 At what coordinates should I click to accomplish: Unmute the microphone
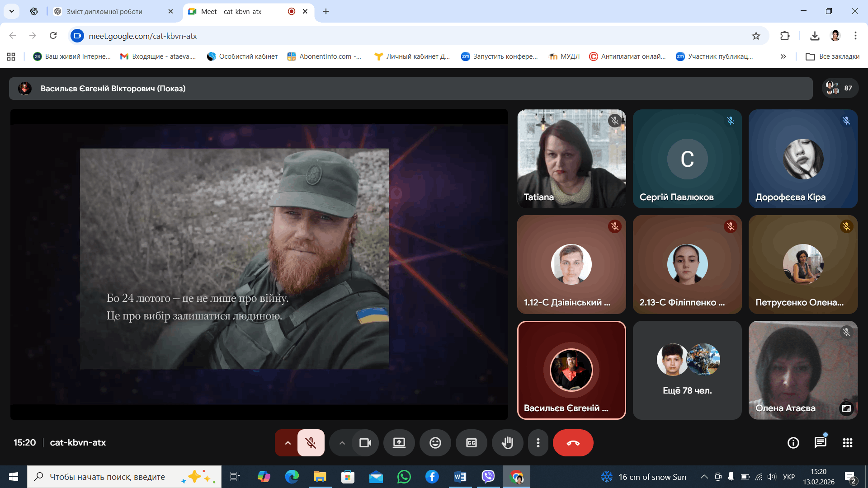[x=311, y=443]
